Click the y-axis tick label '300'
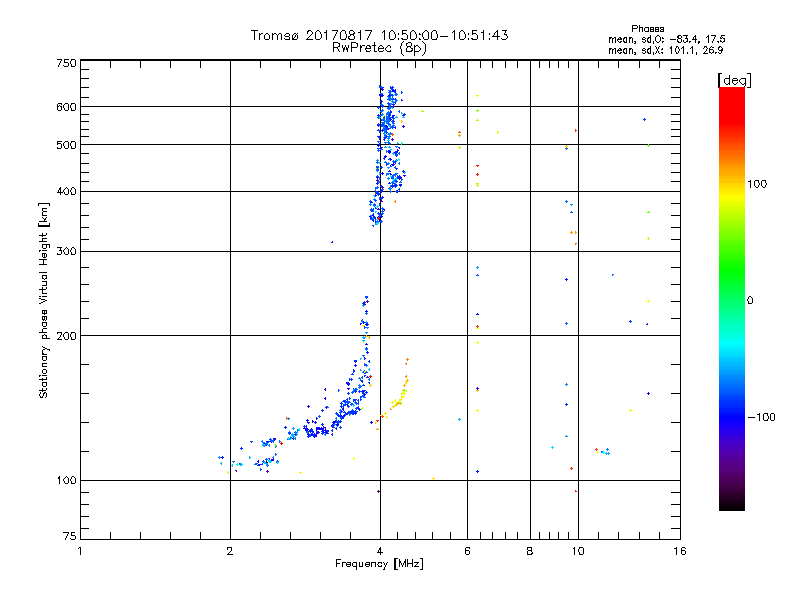This screenshot has width=800, height=600. click(67, 252)
